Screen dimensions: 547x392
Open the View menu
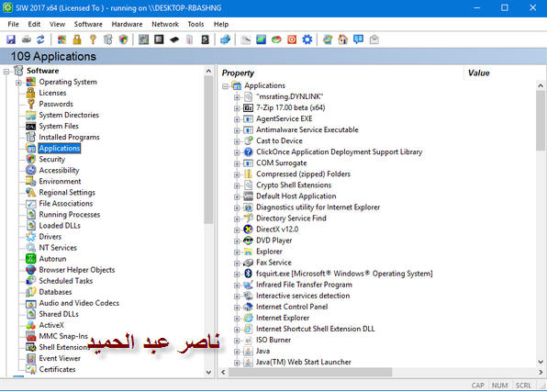click(57, 24)
